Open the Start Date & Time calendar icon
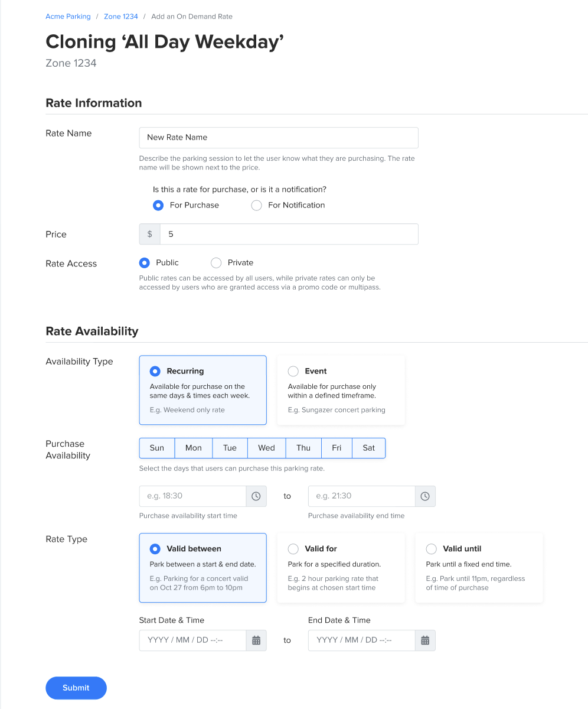Image resolution: width=588 pixels, height=709 pixels. click(256, 640)
